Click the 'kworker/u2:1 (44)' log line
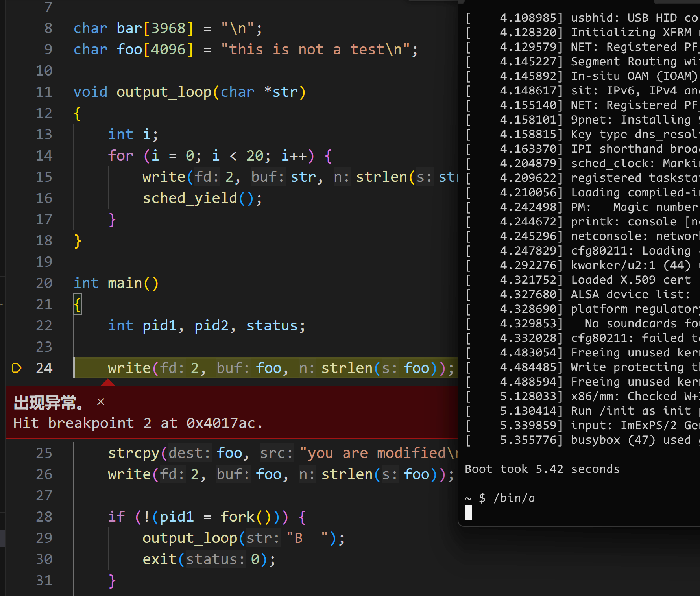The image size is (700, 596). pos(582,265)
